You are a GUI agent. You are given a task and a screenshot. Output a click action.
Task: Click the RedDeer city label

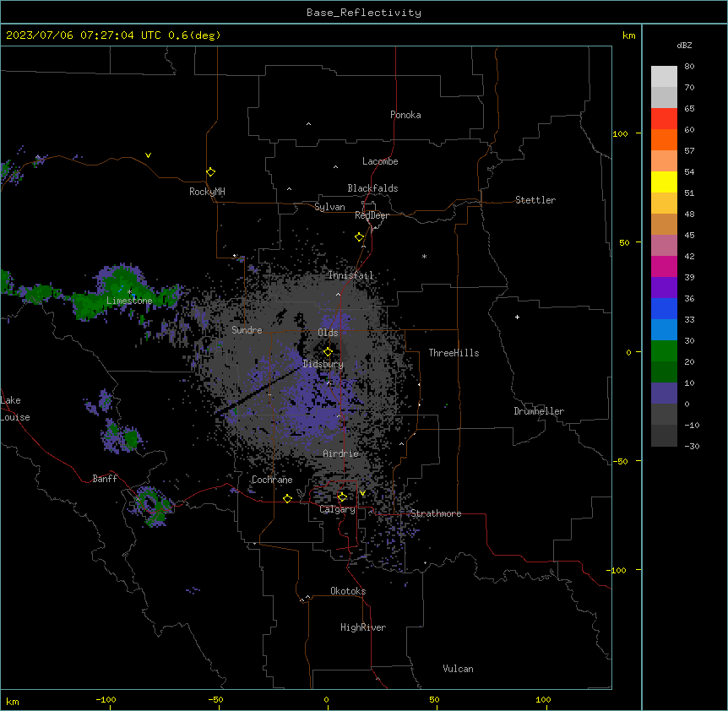372,215
